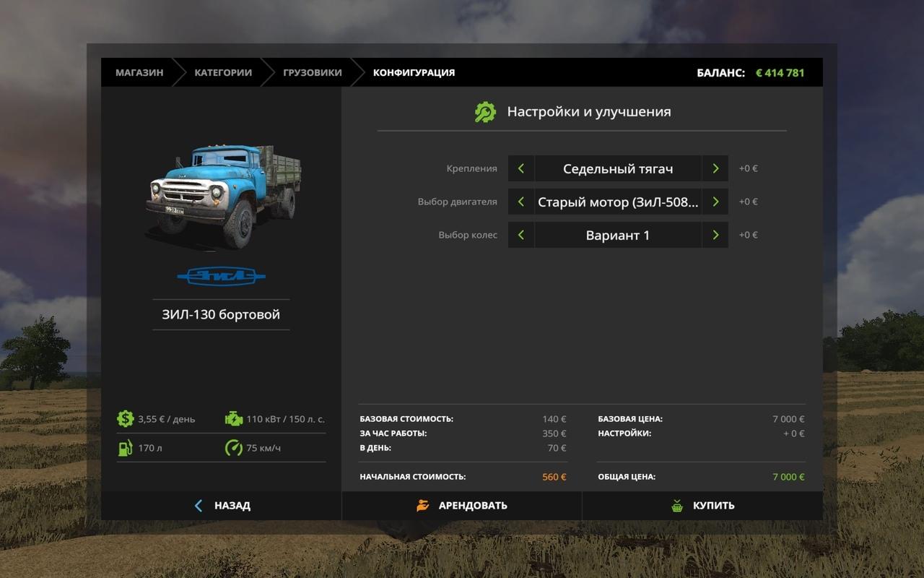The height and width of the screenshot is (578, 924).
Task: Open Категории breadcrumb
Action: point(223,72)
